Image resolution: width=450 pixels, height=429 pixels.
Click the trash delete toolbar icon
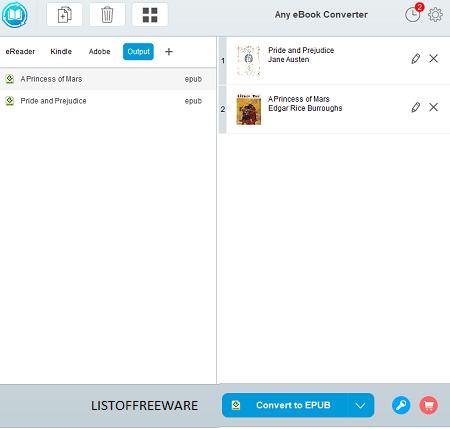107,15
